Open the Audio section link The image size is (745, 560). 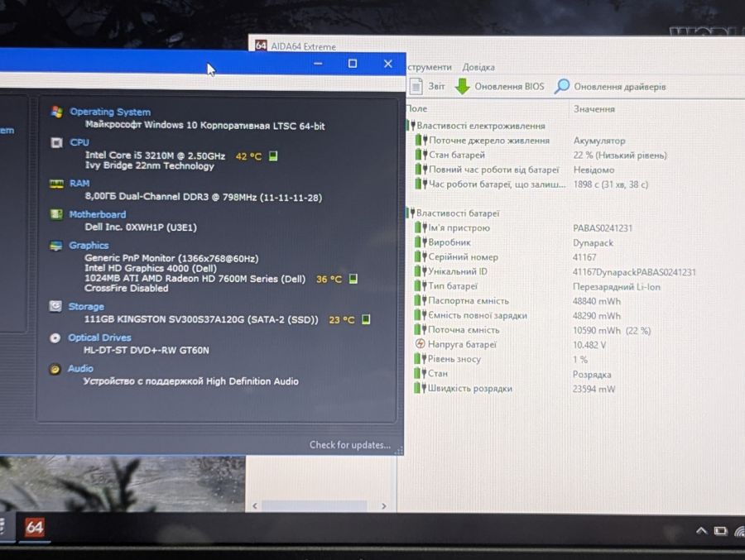tap(80, 368)
